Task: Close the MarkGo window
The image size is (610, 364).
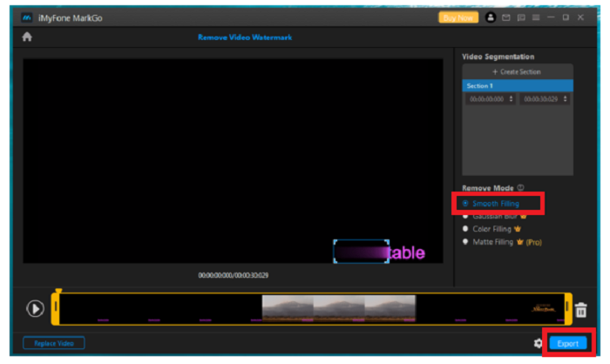Action: pyautogui.click(x=580, y=17)
